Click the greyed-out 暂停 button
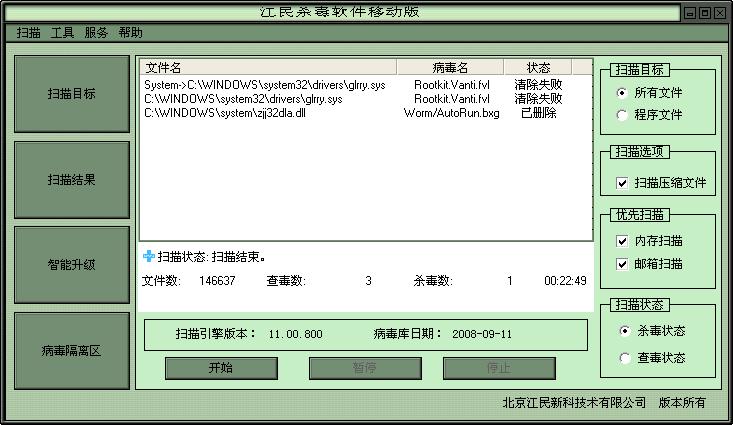 tap(365, 368)
